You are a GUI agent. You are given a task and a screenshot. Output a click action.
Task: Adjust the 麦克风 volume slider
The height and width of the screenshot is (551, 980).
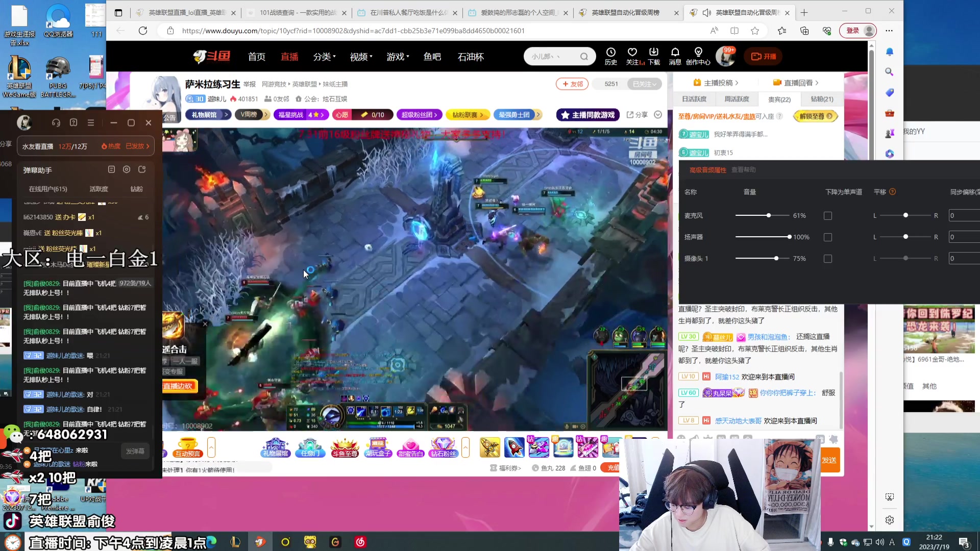[x=769, y=216]
